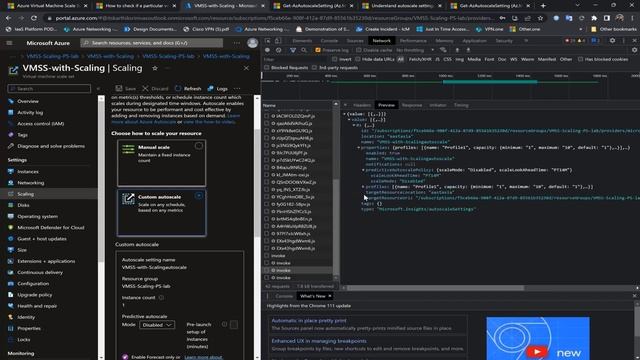This screenshot has width=640, height=360.
Task: Open the network search magnifier icon
Action: pos(304,50)
